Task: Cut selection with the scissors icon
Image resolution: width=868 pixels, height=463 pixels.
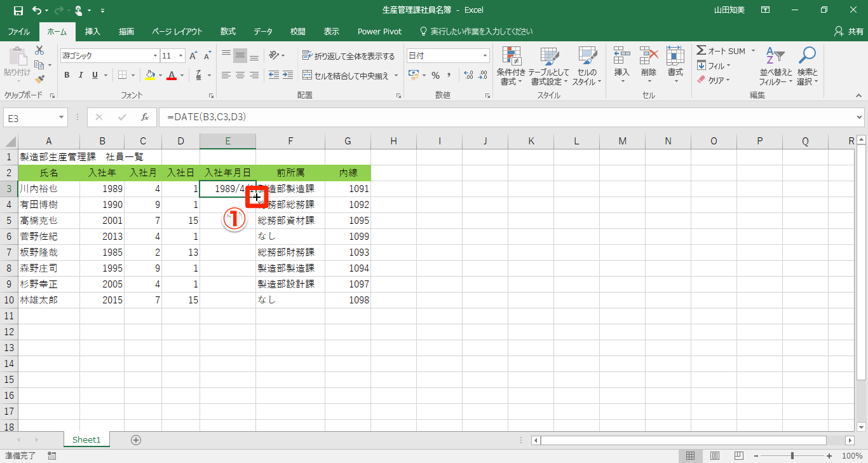Action: coord(39,51)
